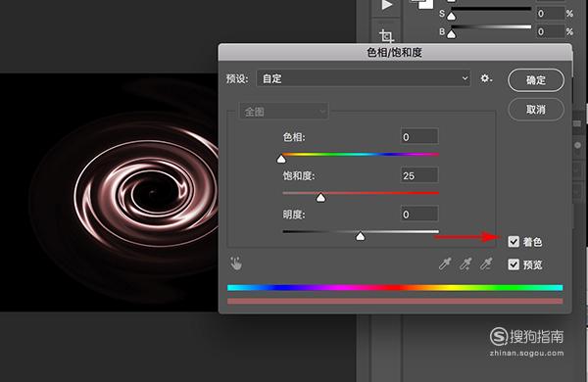Select the Crop tool in toolbar

pyautogui.click(x=386, y=36)
